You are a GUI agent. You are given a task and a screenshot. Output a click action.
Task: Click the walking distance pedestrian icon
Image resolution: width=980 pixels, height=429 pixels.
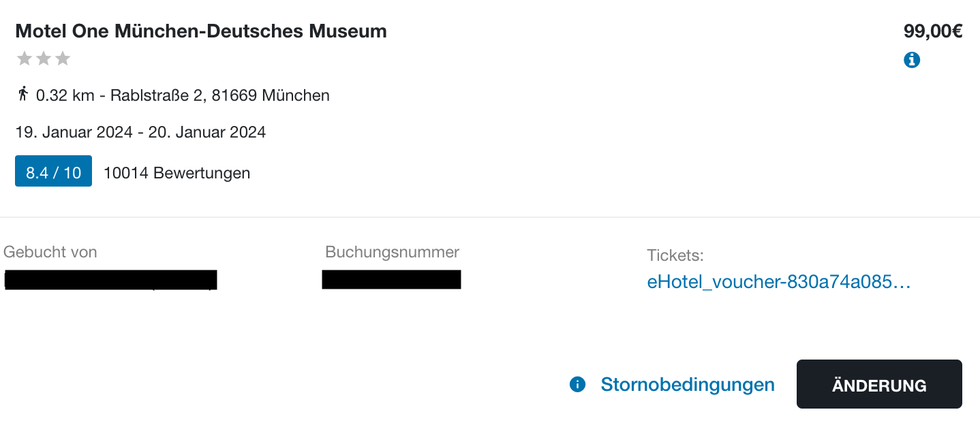point(23,94)
